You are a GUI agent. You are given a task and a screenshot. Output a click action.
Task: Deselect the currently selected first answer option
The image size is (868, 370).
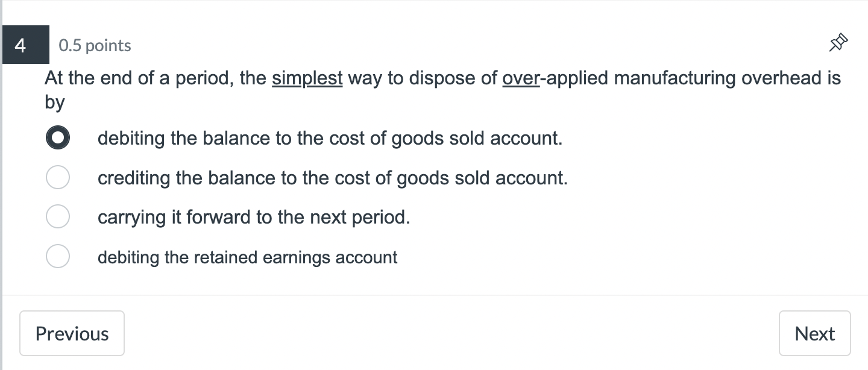coord(58,137)
